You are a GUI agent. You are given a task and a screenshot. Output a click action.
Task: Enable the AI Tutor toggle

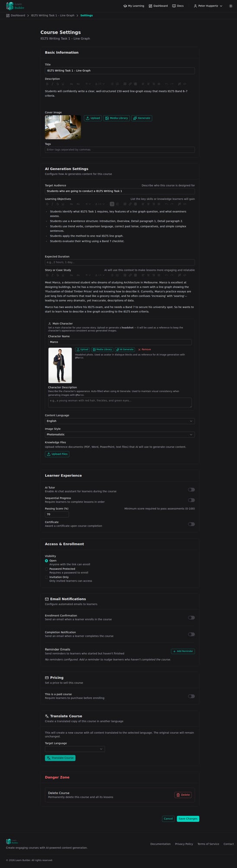[x=192, y=490]
